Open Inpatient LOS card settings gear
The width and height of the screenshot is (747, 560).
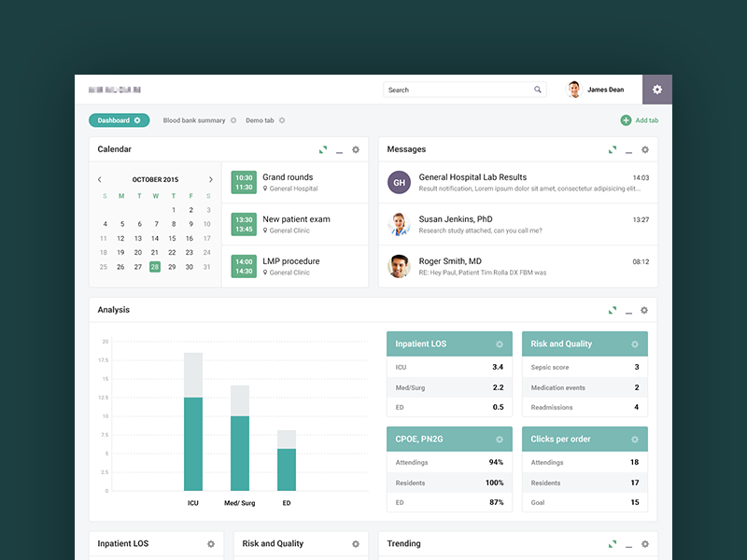pos(500,344)
